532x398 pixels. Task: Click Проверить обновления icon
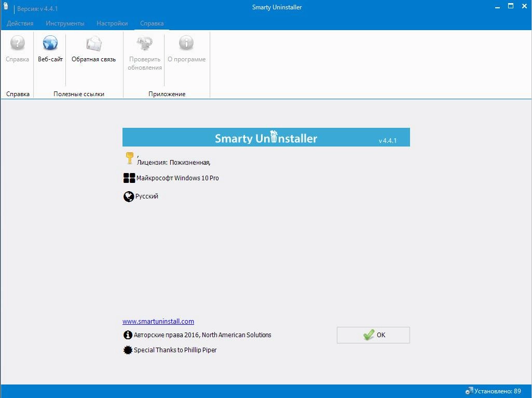click(145, 43)
